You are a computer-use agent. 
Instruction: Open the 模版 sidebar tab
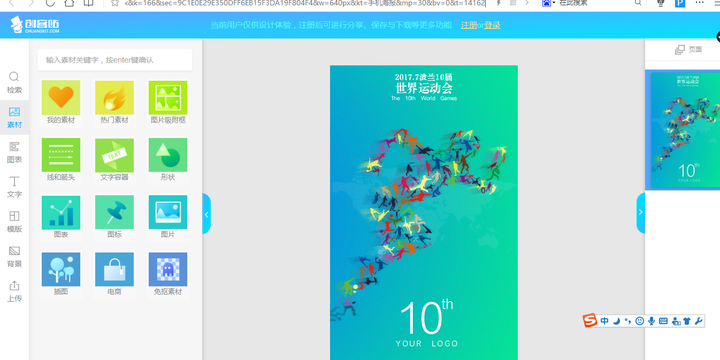[14, 222]
